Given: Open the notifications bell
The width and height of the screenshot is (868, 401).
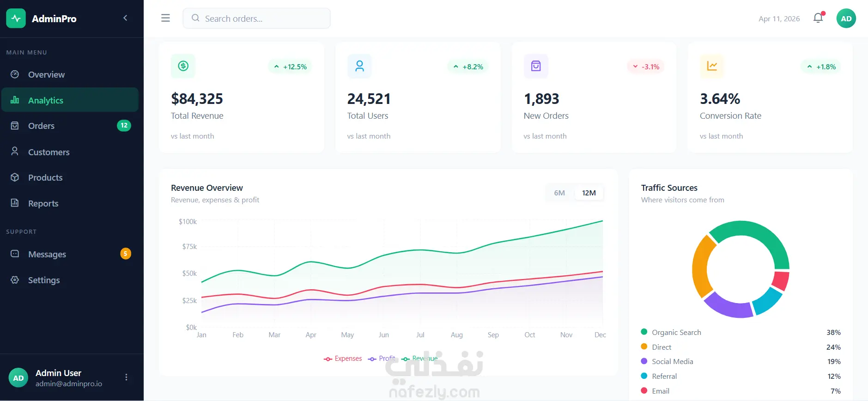Looking at the screenshot, I should 818,18.
